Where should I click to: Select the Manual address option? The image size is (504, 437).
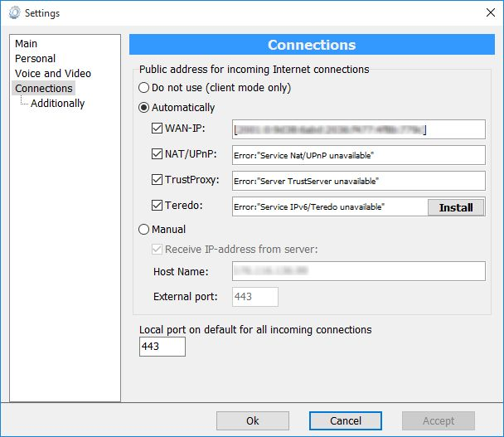[x=143, y=229]
